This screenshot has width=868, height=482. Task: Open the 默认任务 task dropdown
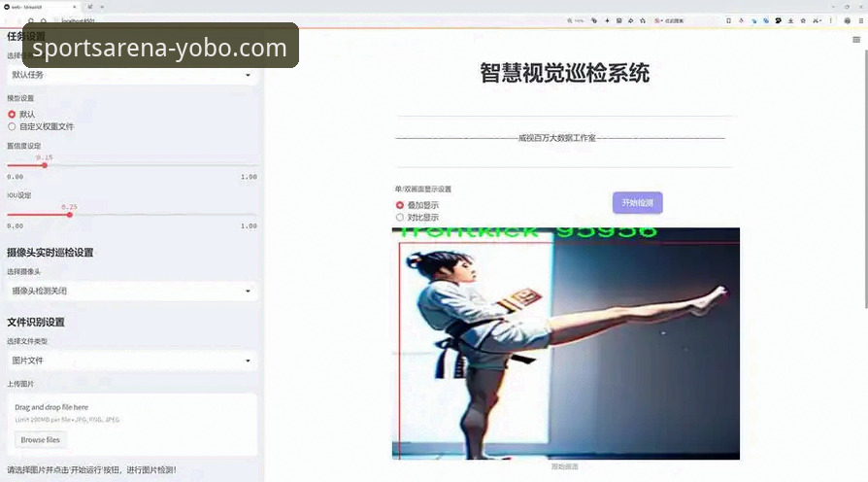coord(132,75)
